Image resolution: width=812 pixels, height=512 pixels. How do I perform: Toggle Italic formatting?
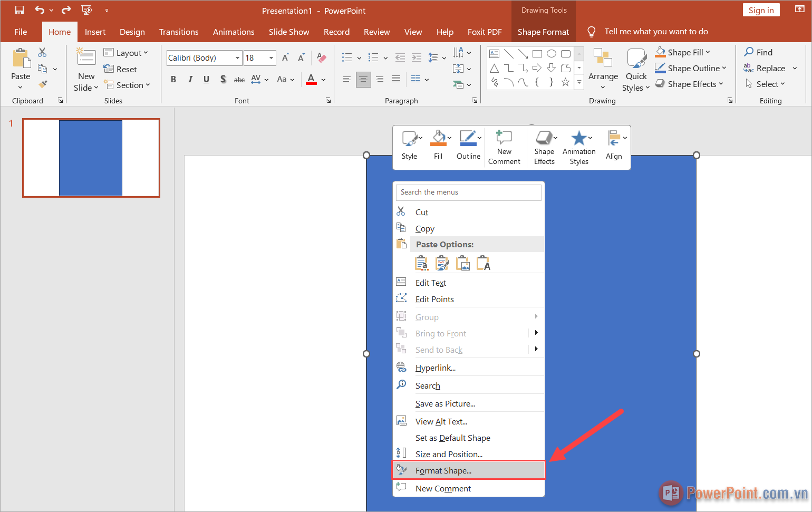click(x=190, y=80)
